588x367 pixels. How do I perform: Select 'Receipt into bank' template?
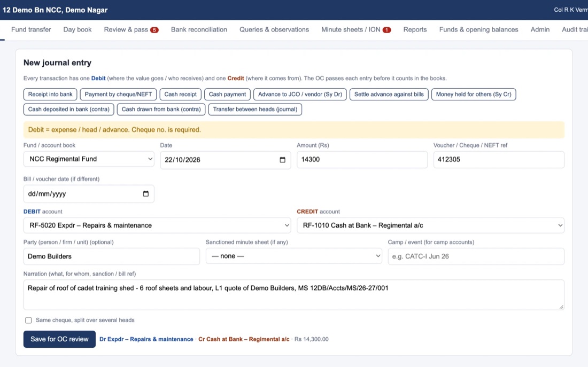[x=50, y=95]
